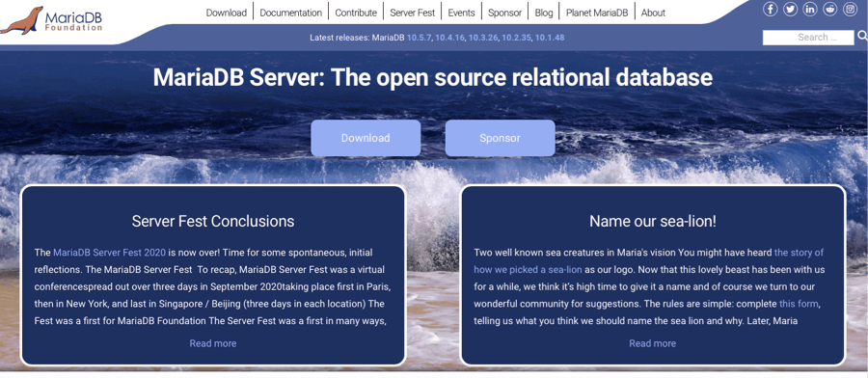The height and width of the screenshot is (378, 868).
Task: Click the large Sponsor button on banner
Action: click(x=500, y=138)
